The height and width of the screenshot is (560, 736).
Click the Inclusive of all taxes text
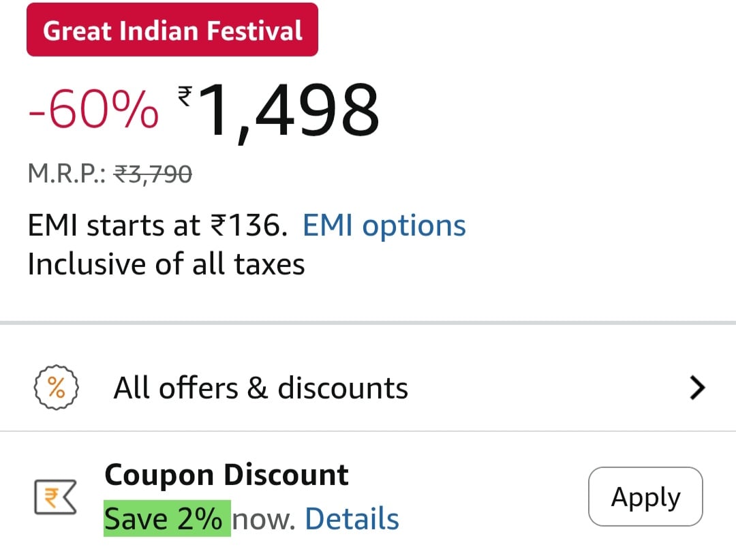pos(166,264)
